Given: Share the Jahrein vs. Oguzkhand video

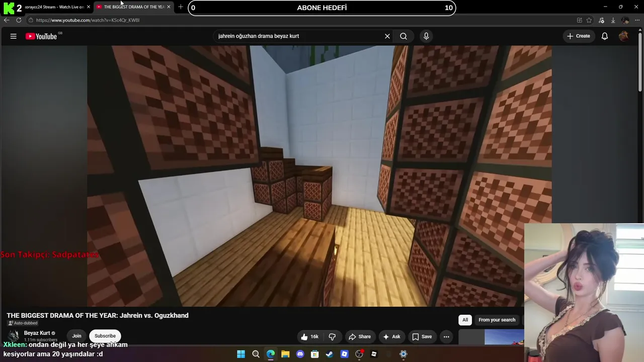Looking at the screenshot, I should tap(360, 337).
